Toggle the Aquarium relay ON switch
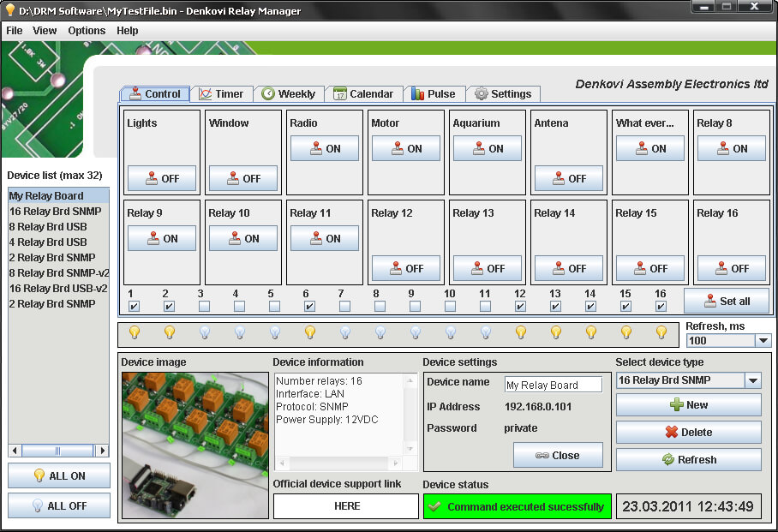Image resolution: width=778 pixels, height=532 pixels. [488, 148]
